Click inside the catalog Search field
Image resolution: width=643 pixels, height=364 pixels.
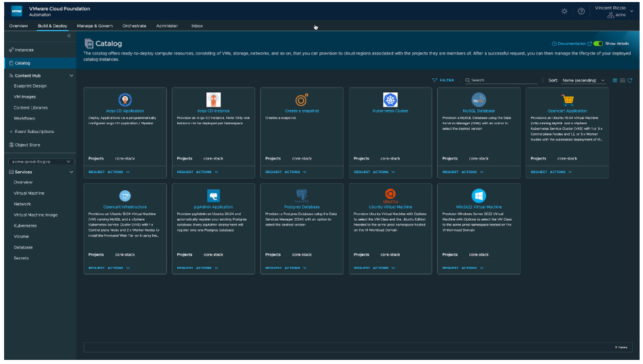(x=502, y=80)
